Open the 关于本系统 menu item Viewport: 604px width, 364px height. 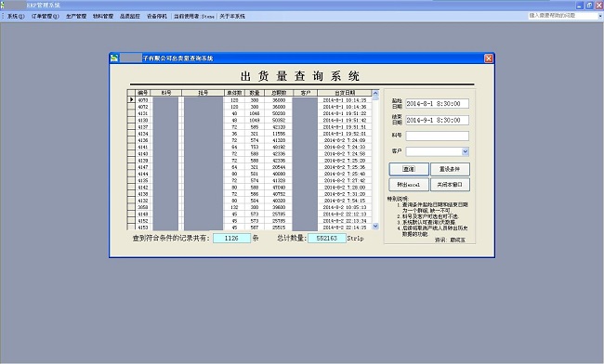tap(232, 16)
